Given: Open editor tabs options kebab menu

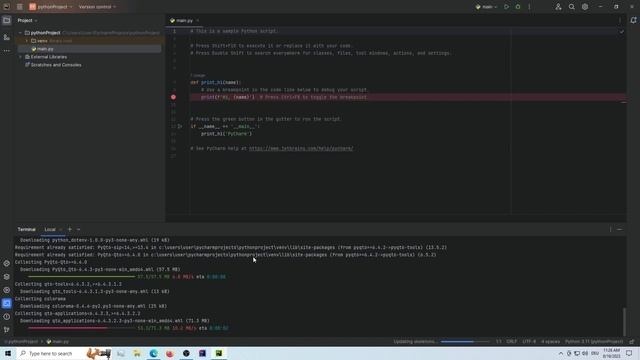Looking at the screenshot, I should (620, 20).
